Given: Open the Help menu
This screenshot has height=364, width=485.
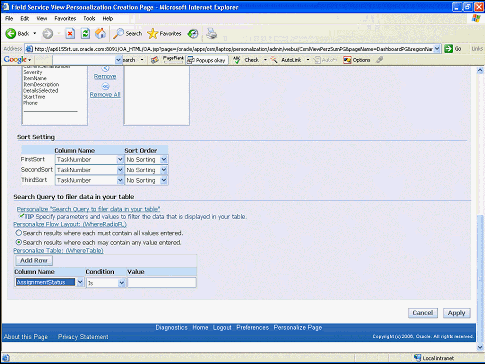Looking at the screenshot, I should tap(108, 18).
